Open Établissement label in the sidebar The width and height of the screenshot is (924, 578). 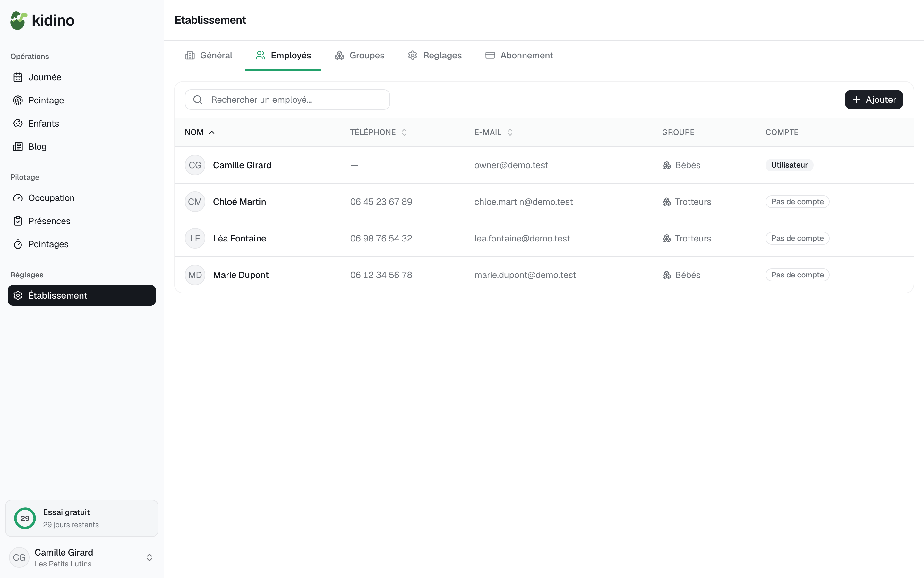pos(58,295)
